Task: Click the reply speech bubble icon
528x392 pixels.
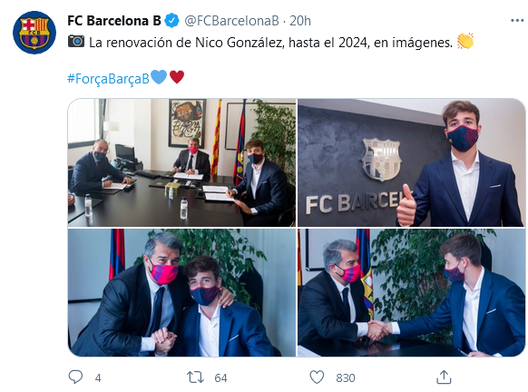Action: pyautogui.click(x=75, y=377)
